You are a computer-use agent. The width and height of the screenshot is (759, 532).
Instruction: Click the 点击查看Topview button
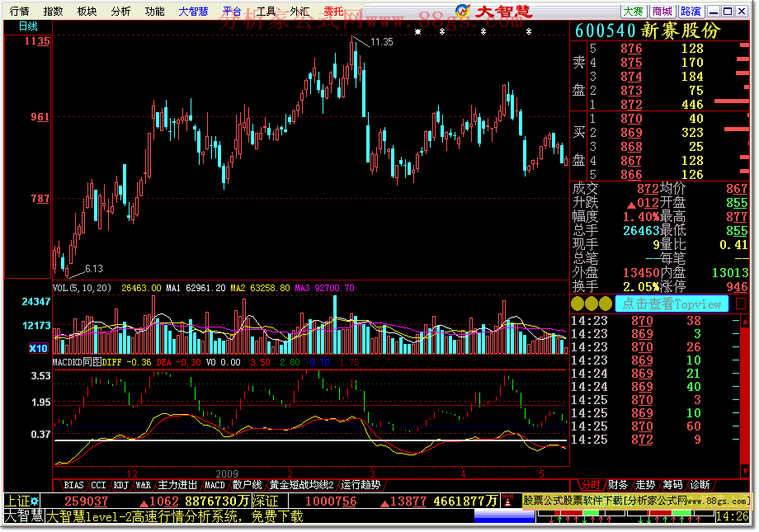pyautogui.click(x=672, y=304)
